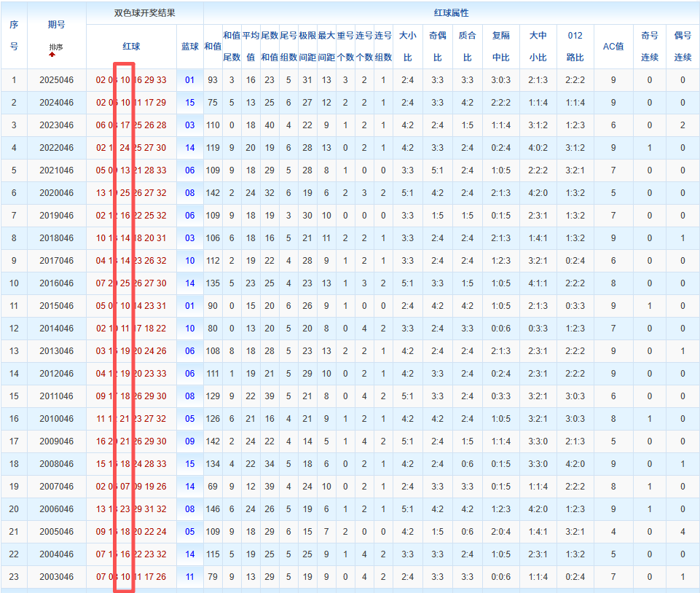Select issue number 2013046
The height and width of the screenshot is (593, 700).
point(56,351)
